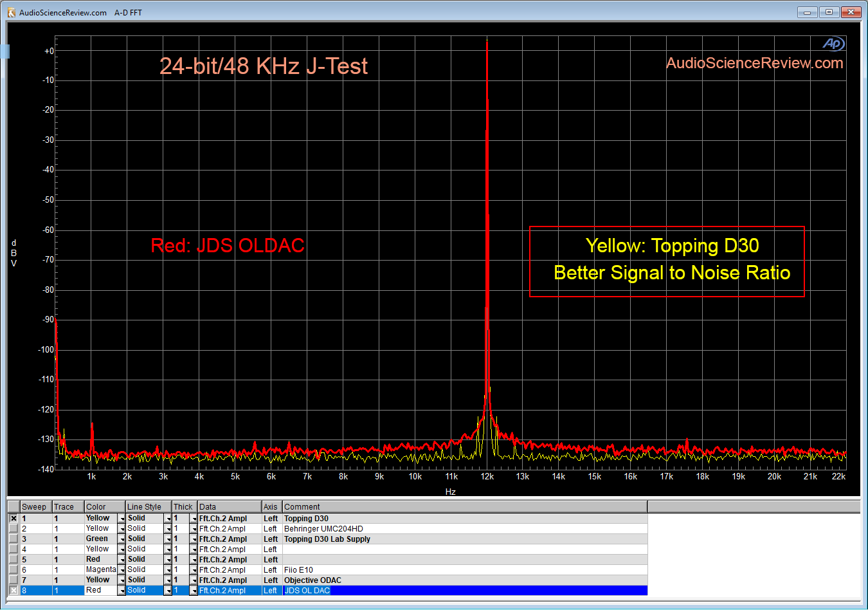Click the sweep number 8 cell
The width and height of the screenshot is (868, 610).
point(36,590)
